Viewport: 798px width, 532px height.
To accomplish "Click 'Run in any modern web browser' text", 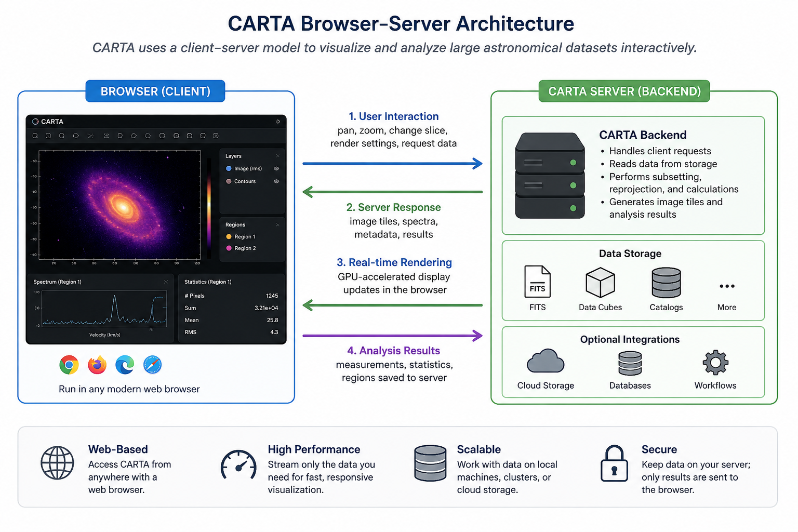I will [129, 389].
